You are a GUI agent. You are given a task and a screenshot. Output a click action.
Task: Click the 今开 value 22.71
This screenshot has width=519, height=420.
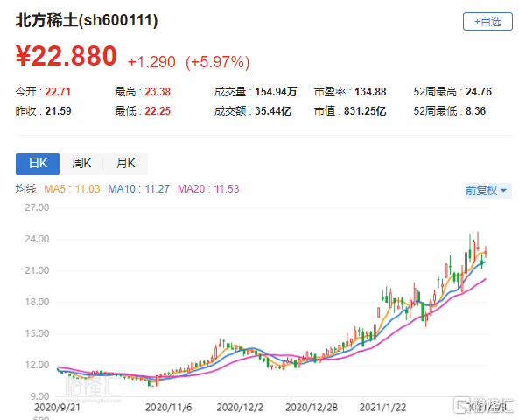coord(58,91)
